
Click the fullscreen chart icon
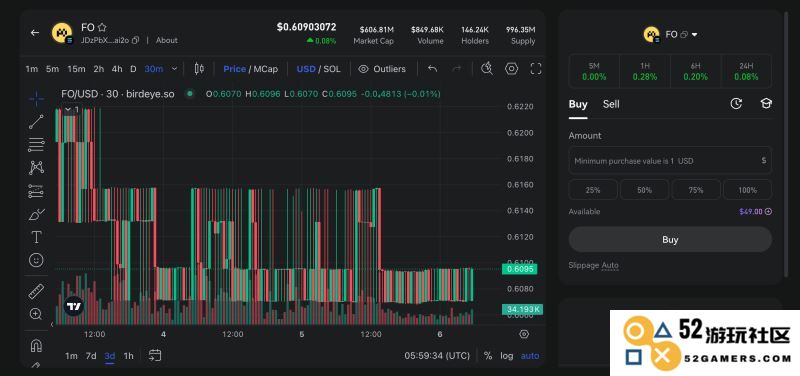pyautogui.click(x=536, y=68)
